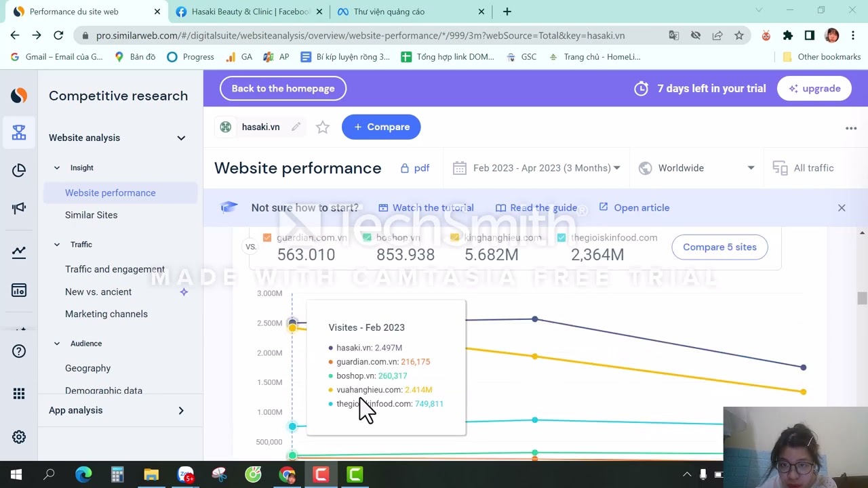Screen dimensions: 868x488
Task: Collapse Insight group
Action: 57,168
